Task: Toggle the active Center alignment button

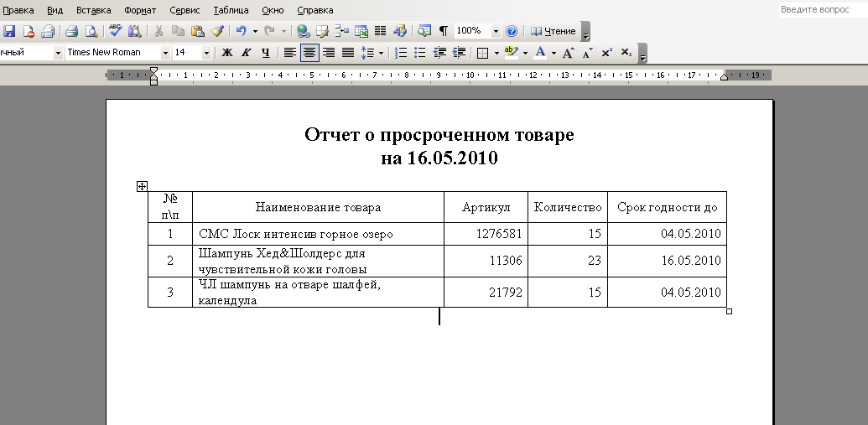Action: [x=309, y=53]
